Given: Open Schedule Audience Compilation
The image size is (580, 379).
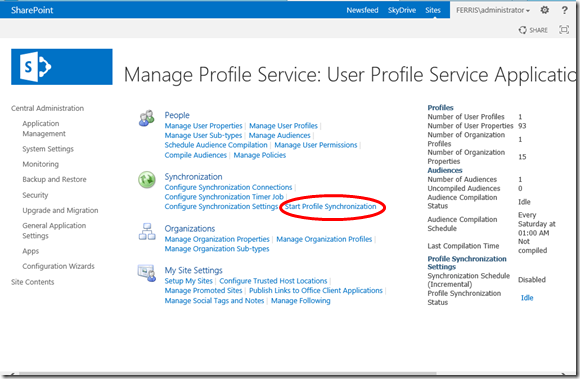Looking at the screenshot, I should point(216,145).
